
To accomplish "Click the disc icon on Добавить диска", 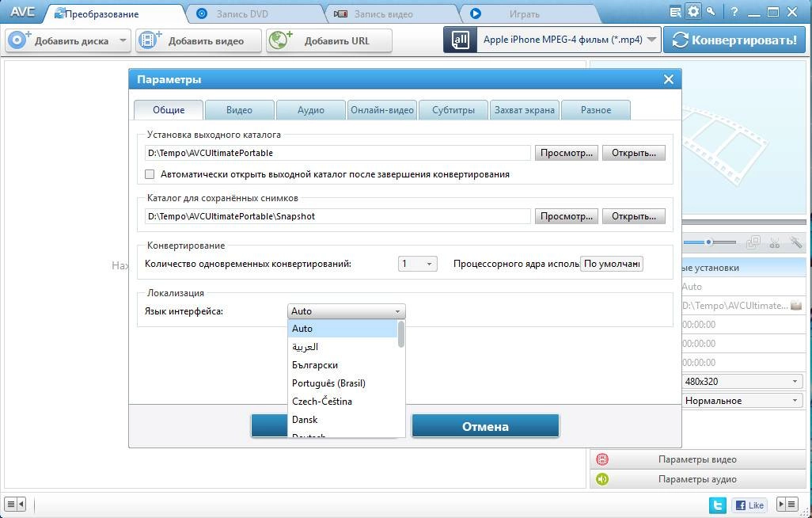I will pos(19,40).
